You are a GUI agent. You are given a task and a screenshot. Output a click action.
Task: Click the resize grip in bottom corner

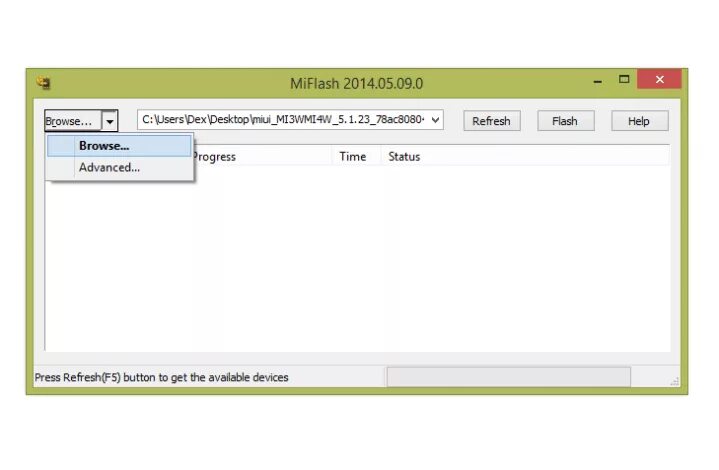(x=675, y=381)
